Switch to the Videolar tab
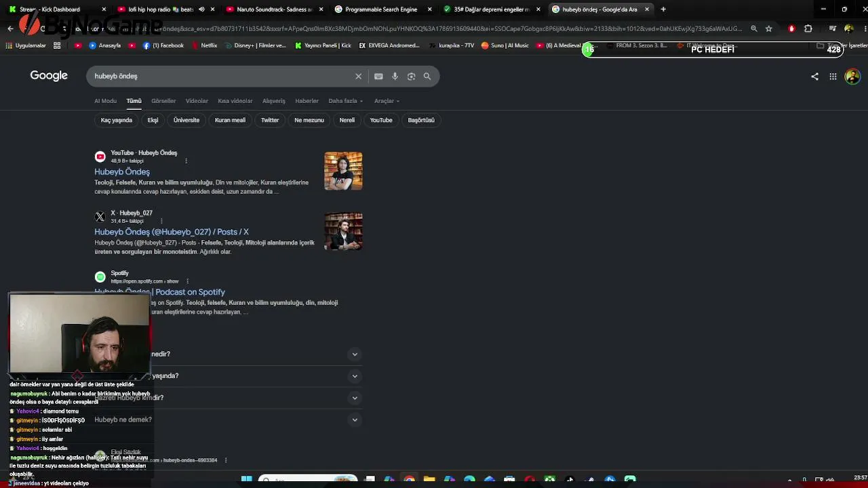The image size is (868, 488). [x=197, y=101]
